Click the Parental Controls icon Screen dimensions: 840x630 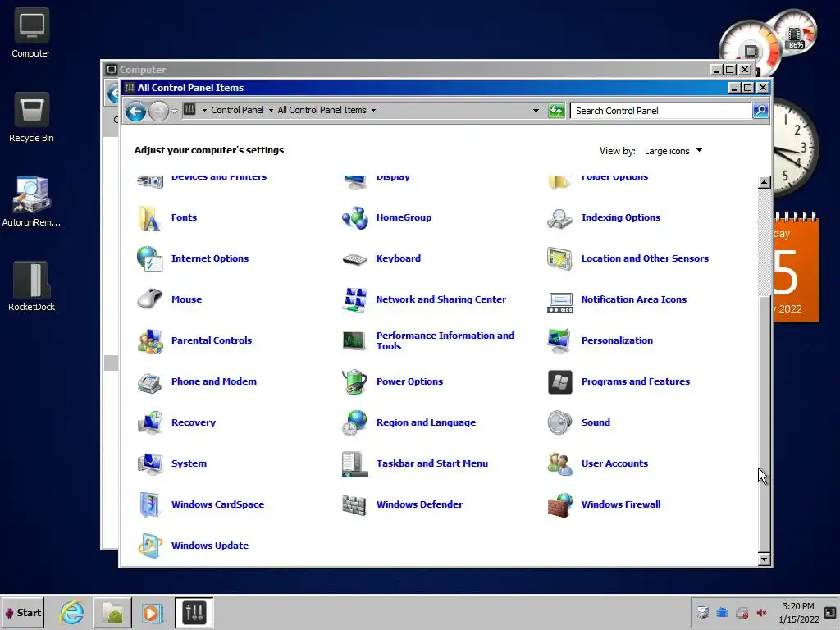[x=149, y=340]
